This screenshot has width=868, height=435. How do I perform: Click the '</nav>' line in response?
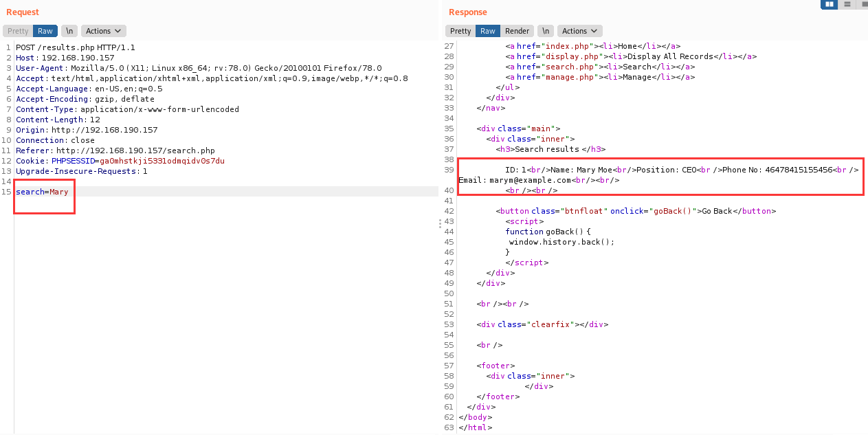pos(491,108)
